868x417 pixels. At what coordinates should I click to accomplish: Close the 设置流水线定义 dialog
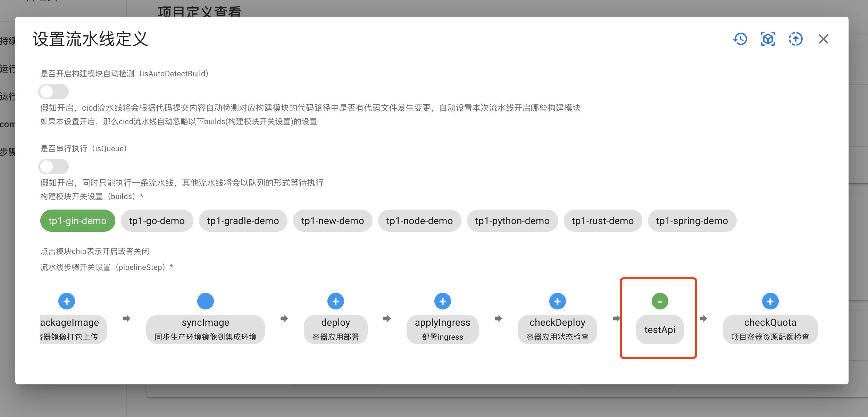tap(823, 39)
